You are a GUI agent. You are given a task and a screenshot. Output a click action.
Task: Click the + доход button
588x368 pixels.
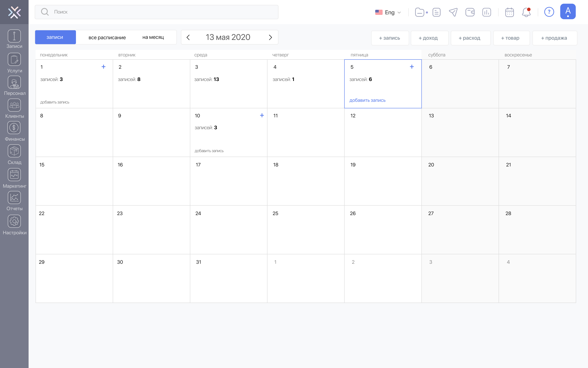pos(430,38)
